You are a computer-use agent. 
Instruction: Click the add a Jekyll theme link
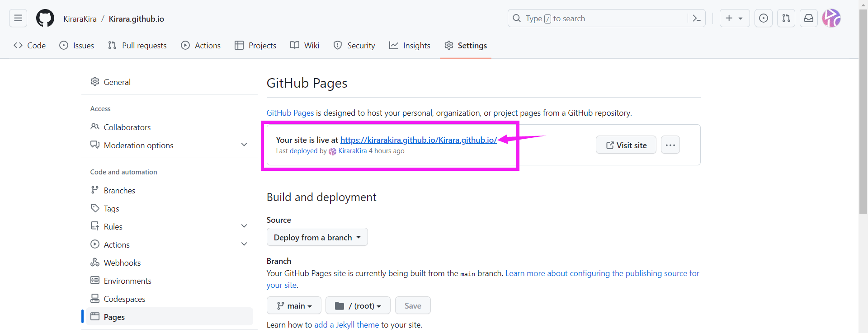tap(347, 325)
